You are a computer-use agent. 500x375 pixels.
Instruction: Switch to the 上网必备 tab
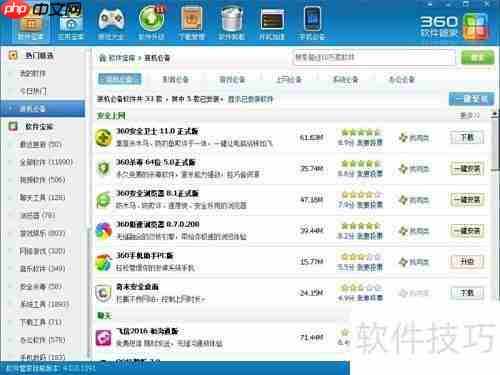289,79
